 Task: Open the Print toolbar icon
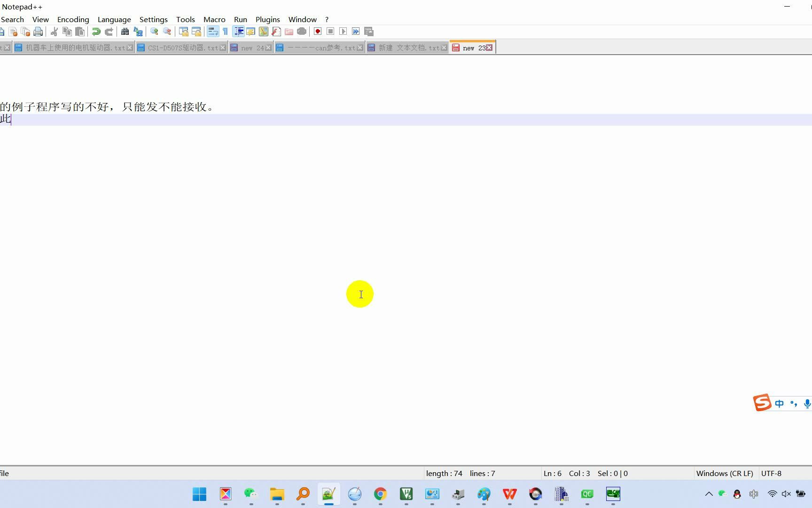click(38, 31)
